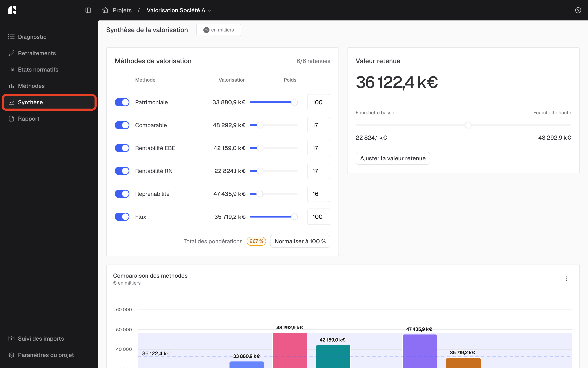Select the Synthèse menu item

click(x=49, y=102)
